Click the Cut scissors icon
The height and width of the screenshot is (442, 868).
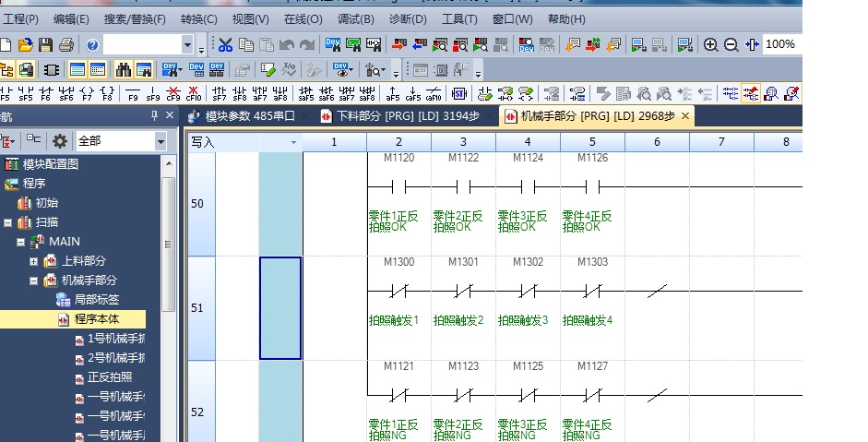coord(225,44)
